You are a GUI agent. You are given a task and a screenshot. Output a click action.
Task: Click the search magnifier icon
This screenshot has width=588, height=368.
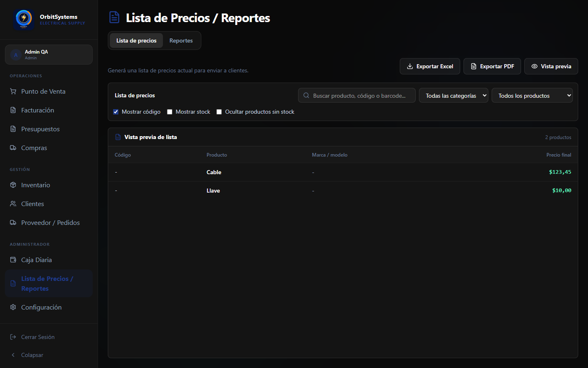pyautogui.click(x=306, y=95)
